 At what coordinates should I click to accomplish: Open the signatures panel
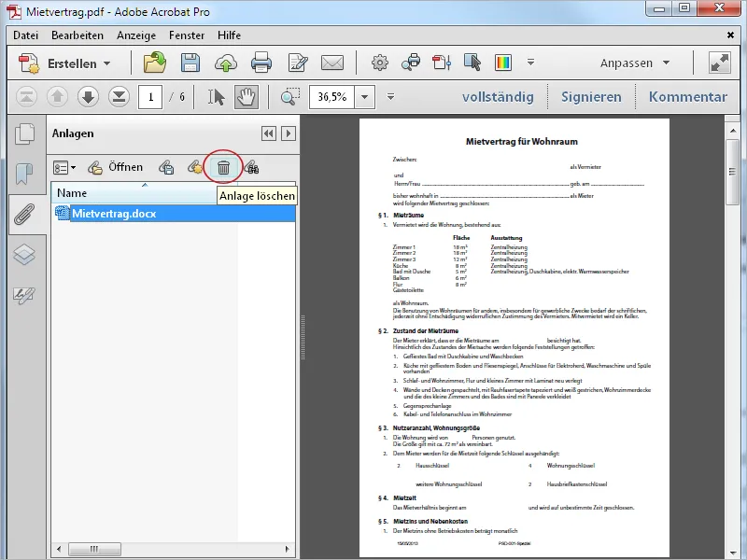coord(24,295)
